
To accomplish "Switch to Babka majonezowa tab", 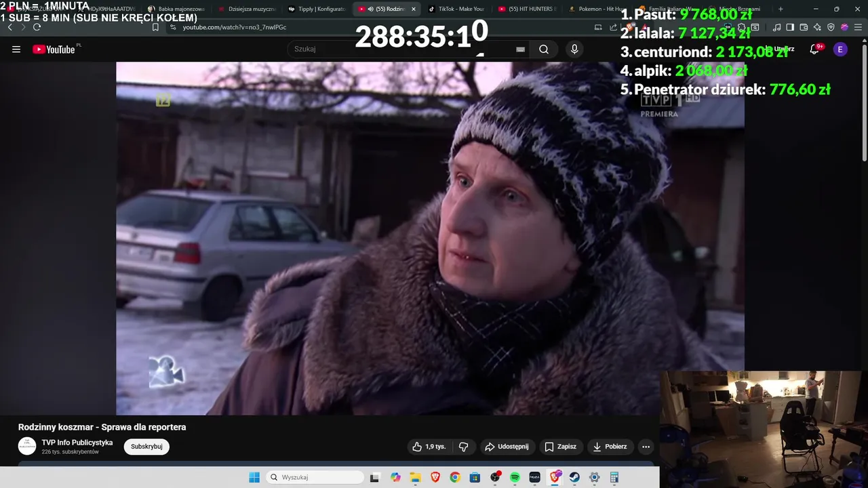I will 176,9.
